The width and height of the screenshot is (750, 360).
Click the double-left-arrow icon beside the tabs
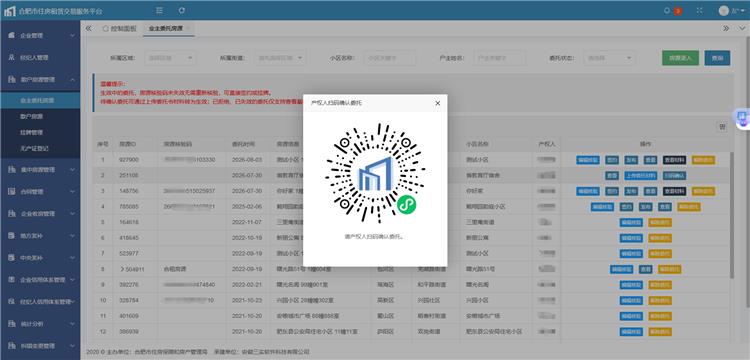[x=88, y=29]
